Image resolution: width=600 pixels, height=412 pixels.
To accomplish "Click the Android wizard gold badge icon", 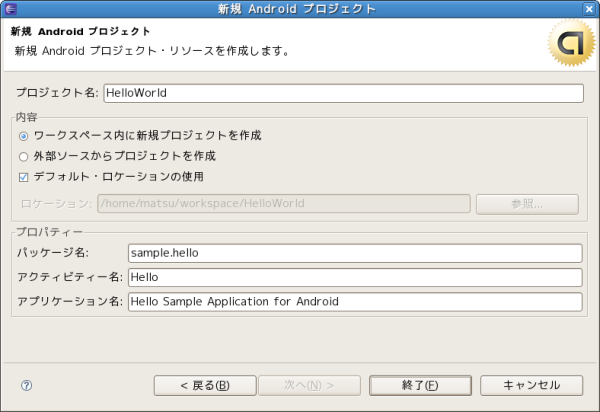I will [x=571, y=43].
